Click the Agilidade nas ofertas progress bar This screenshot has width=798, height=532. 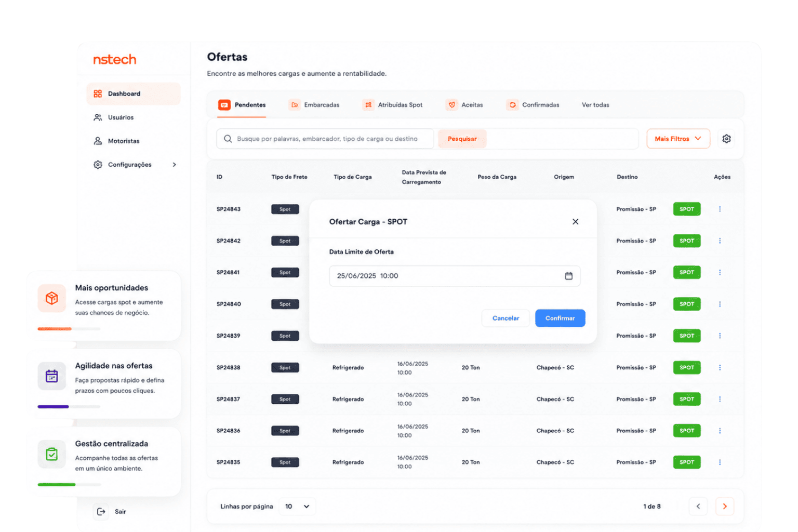[69, 406]
